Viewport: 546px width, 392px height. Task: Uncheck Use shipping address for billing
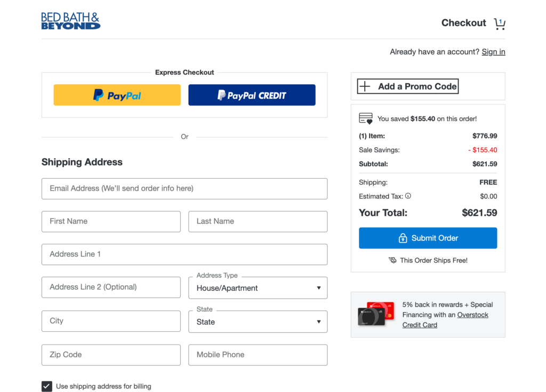pyautogui.click(x=47, y=386)
